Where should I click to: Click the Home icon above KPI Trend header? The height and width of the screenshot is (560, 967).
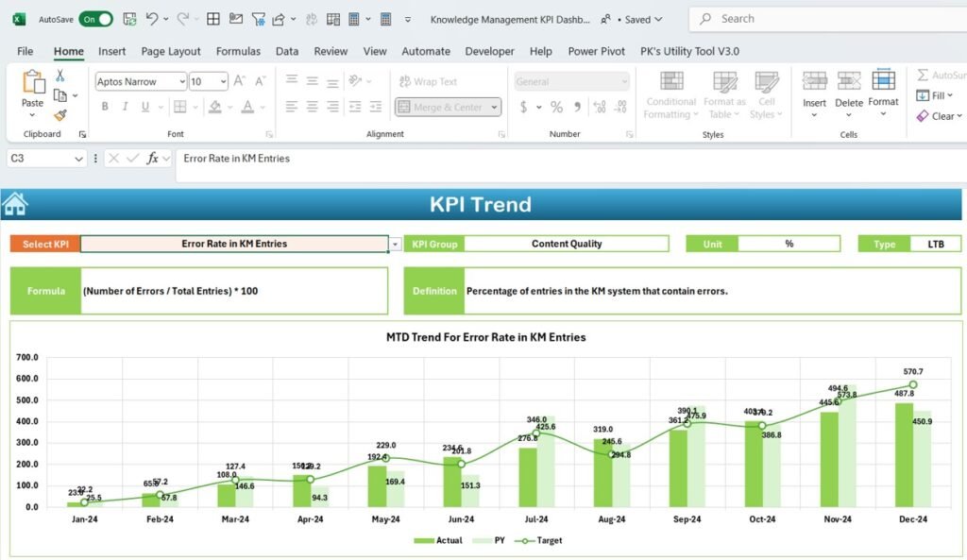(x=15, y=204)
